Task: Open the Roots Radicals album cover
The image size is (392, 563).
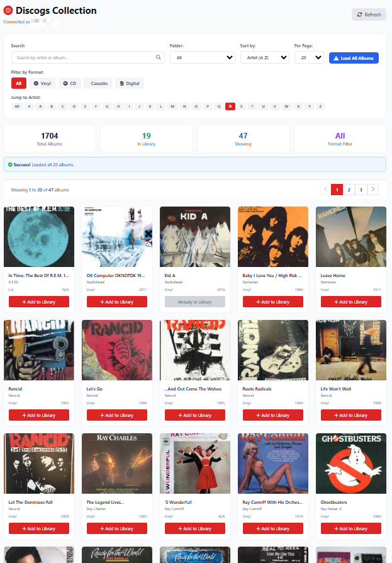Action: [x=273, y=350]
